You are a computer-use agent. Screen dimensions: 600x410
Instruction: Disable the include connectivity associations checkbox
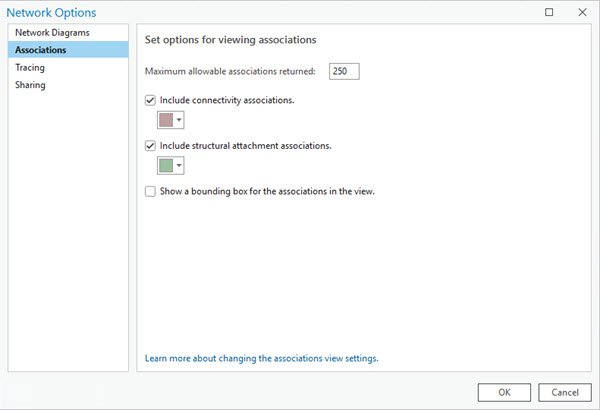151,101
